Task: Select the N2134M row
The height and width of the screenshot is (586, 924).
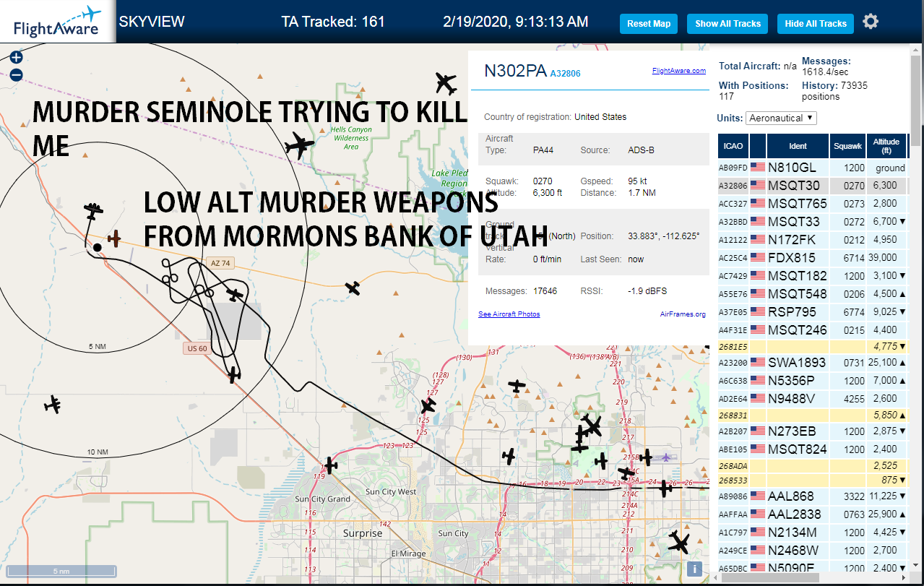Action: 812,533
